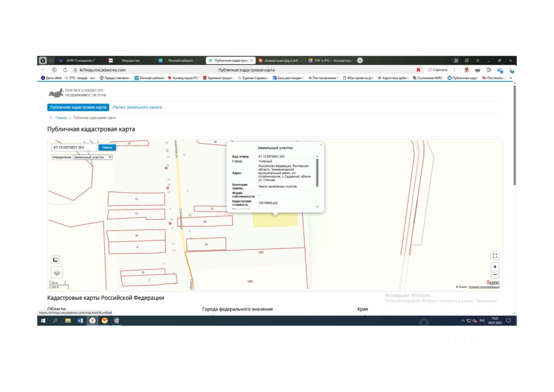Open the Определение земельный участок dropdown
This screenshot has height=392, width=554.
click(x=93, y=157)
